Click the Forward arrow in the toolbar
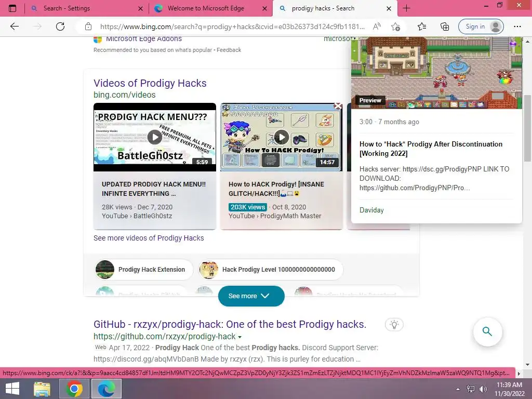532x399 pixels. click(x=37, y=26)
